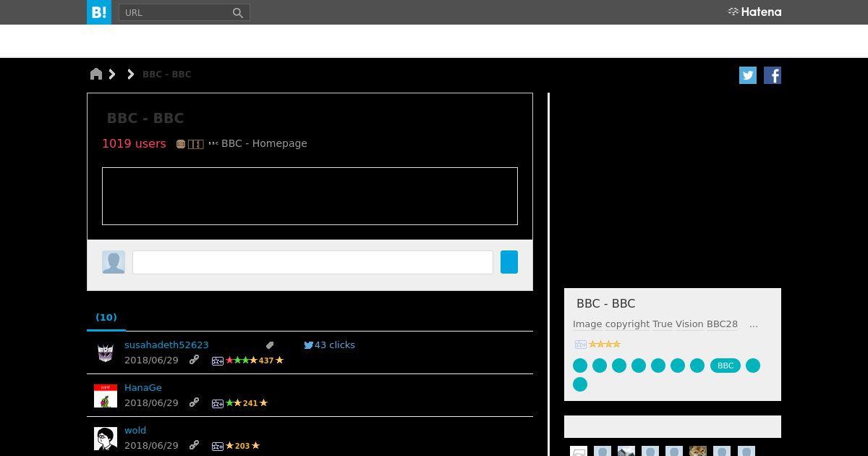Click 2018/06/29 date in susahadeth52623 row
Viewport: 868px width, 456px height.
click(x=151, y=360)
